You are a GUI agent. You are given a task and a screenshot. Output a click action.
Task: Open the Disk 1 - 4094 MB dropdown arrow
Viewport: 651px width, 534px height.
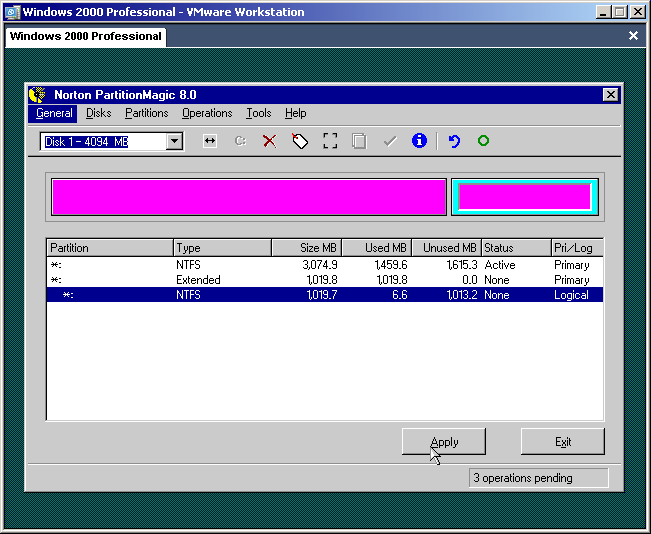coord(175,142)
